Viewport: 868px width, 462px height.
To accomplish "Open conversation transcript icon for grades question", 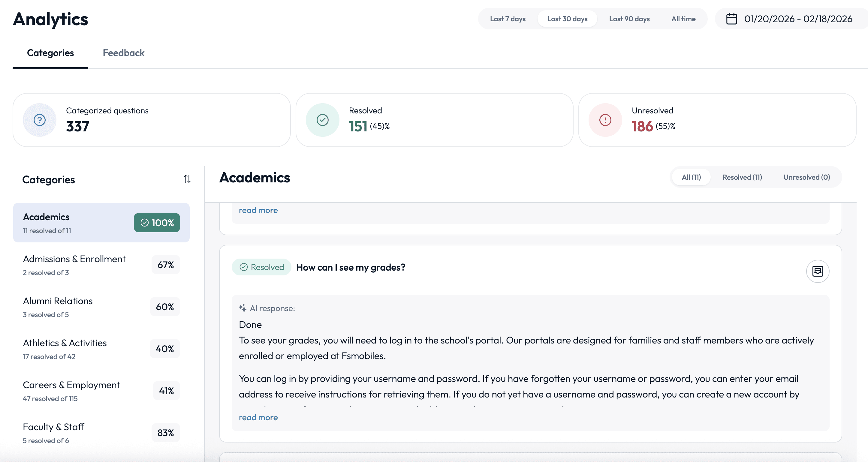I will pos(818,271).
